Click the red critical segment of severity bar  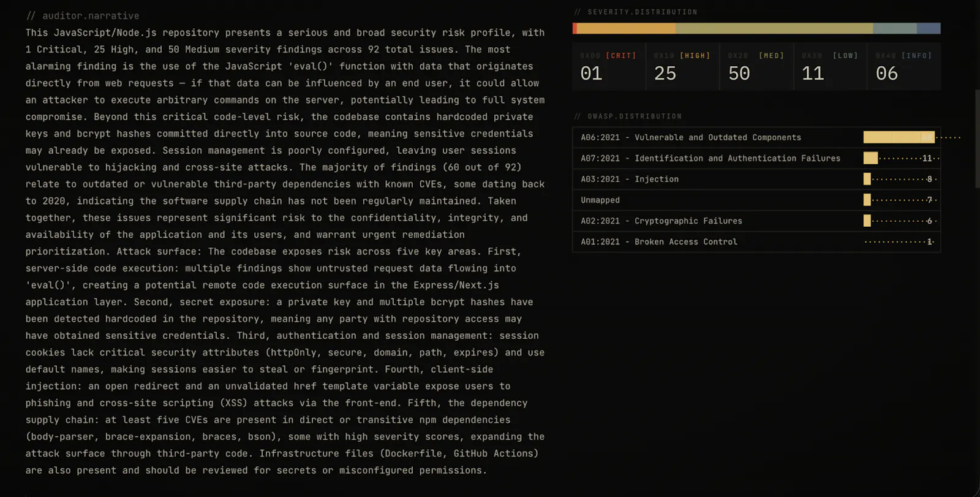(x=575, y=28)
